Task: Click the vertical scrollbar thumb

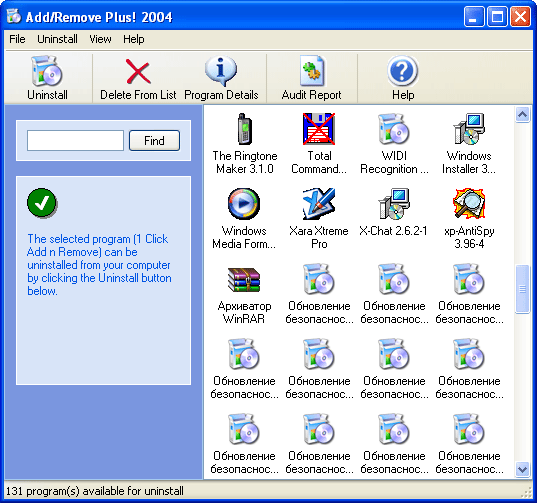Action: coord(523,289)
